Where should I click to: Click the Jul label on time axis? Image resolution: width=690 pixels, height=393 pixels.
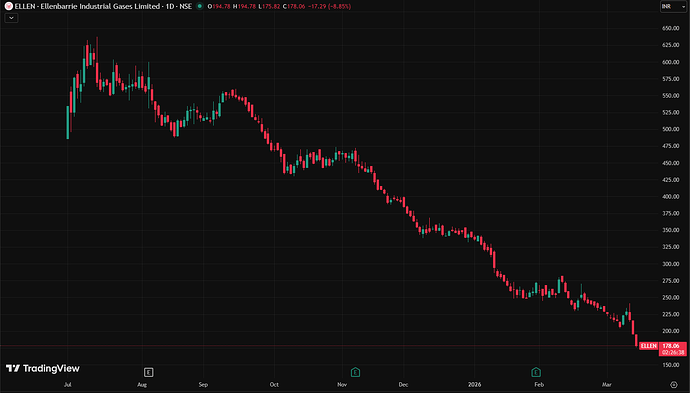click(67, 385)
